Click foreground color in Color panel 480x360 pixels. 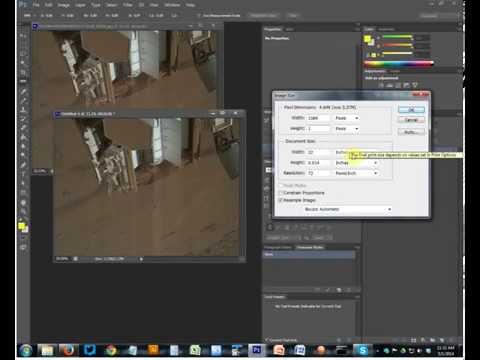(367, 40)
